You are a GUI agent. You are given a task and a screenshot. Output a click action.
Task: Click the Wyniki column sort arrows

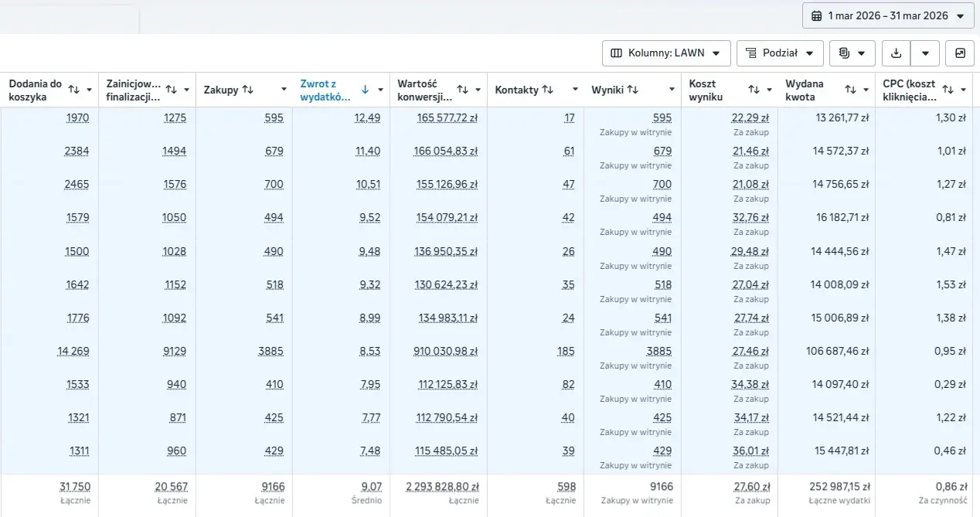click(x=632, y=90)
